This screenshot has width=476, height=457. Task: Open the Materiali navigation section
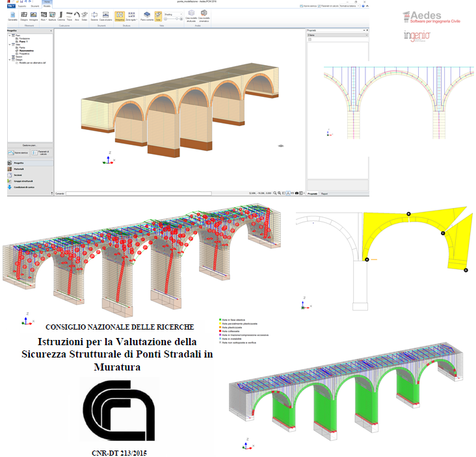(x=30, y=169)
